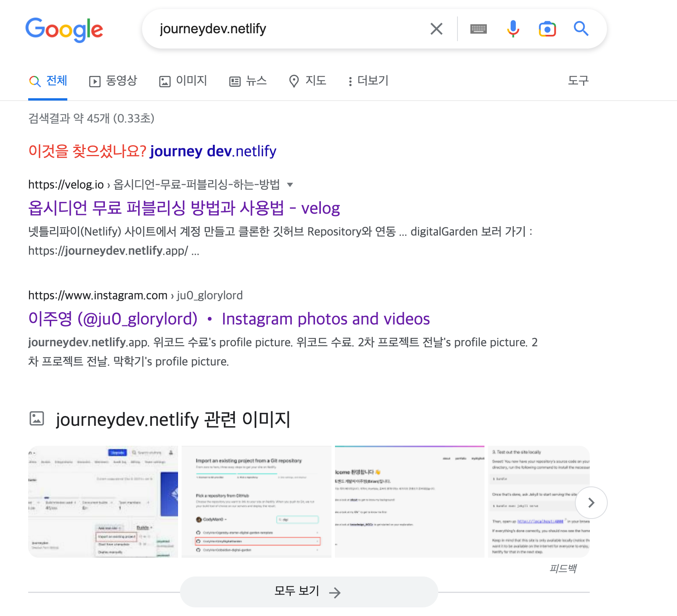Start voice search with microphone icon

pyautogui.click(x=513, y=29)
